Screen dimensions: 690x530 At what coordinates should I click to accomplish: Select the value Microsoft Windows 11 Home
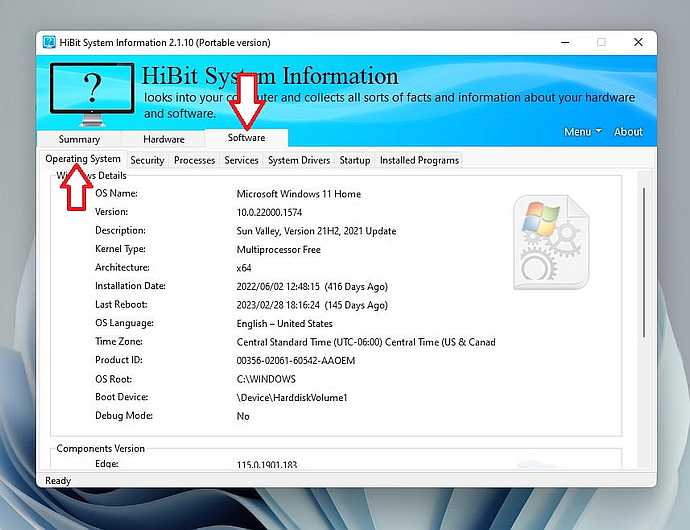pos(298,194)
